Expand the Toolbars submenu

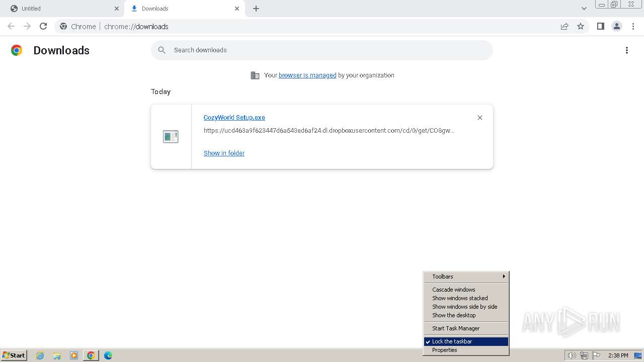(x=466, y=277)
